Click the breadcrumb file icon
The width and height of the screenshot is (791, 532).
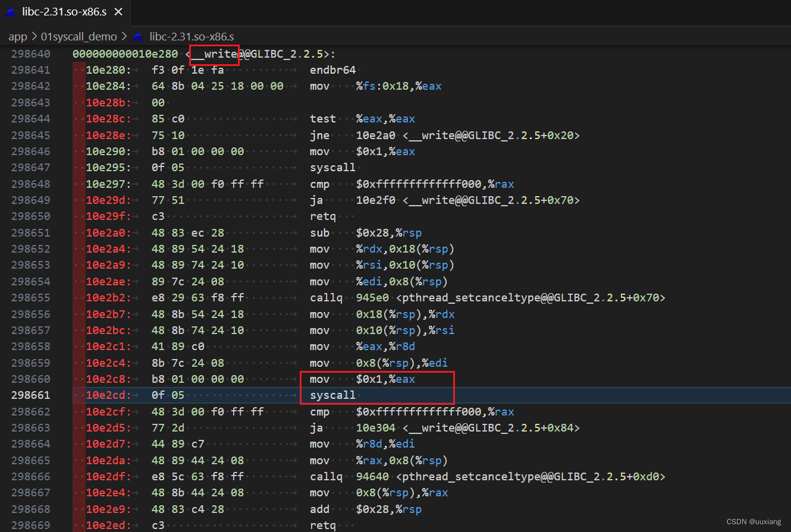click(x=138, y=36)
